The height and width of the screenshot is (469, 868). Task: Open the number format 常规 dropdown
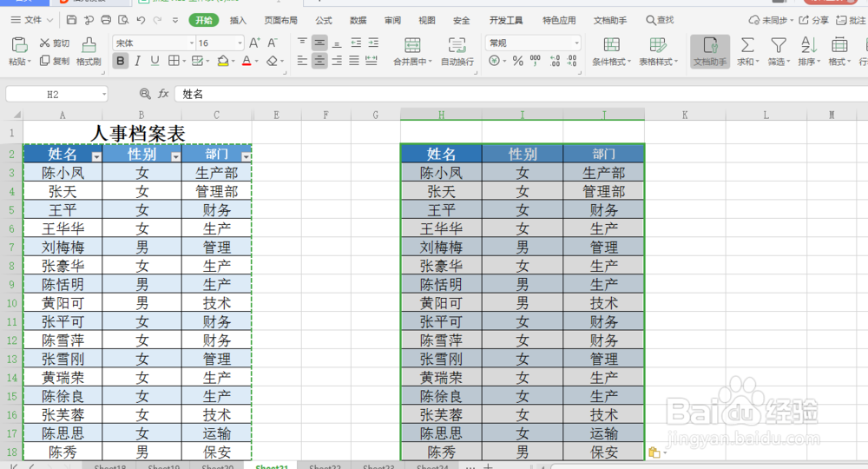pos(576,43)
